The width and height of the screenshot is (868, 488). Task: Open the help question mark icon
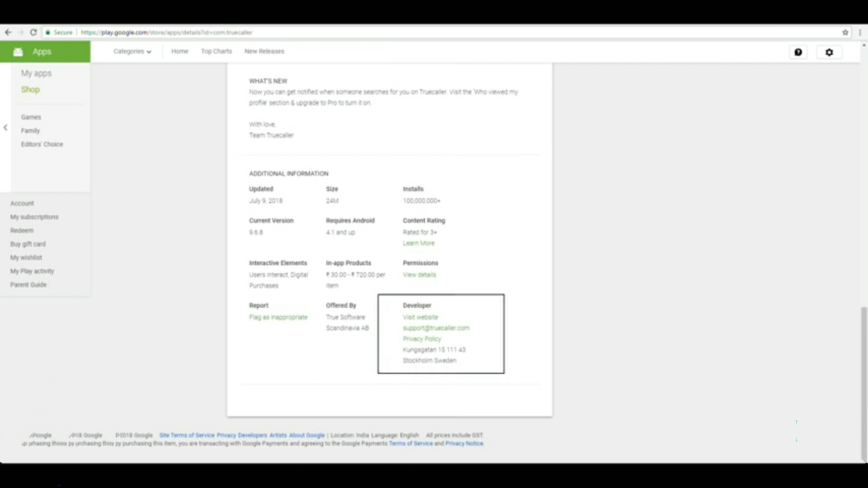coord(798,52)
